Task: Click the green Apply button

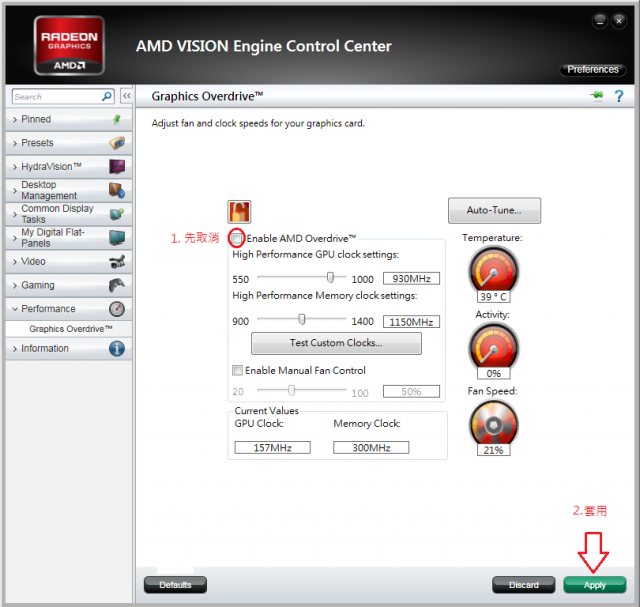Action: point(595,585)
